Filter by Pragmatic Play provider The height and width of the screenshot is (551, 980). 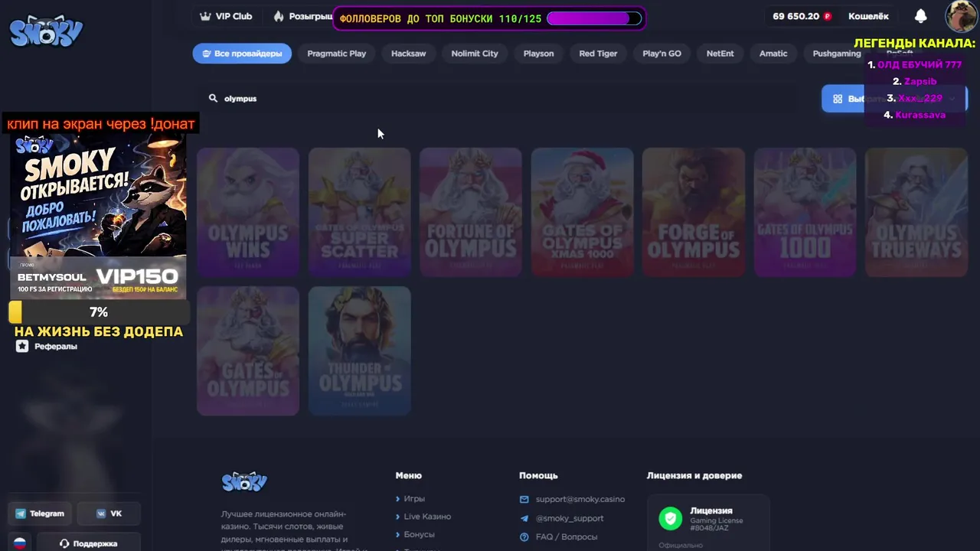(337, 54)
